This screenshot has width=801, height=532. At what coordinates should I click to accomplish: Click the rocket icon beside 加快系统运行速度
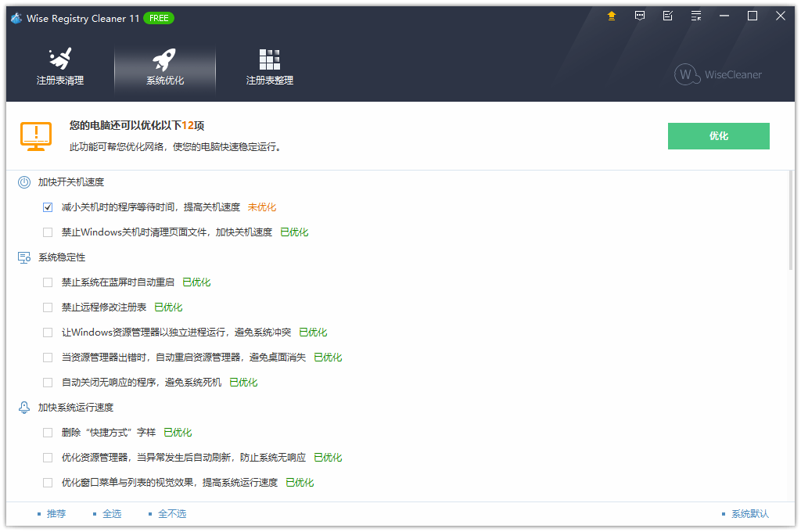pos(24,408)
